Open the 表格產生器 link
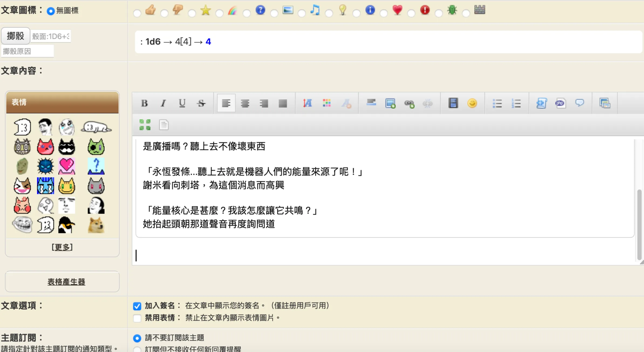Screen dimensions: 644x352 66,282
